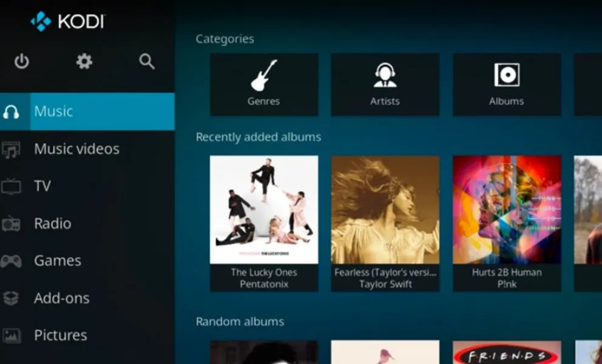Click the Music videos sidebar icon
The height and width of the screenshot is (364, 602).
[11, 149]
